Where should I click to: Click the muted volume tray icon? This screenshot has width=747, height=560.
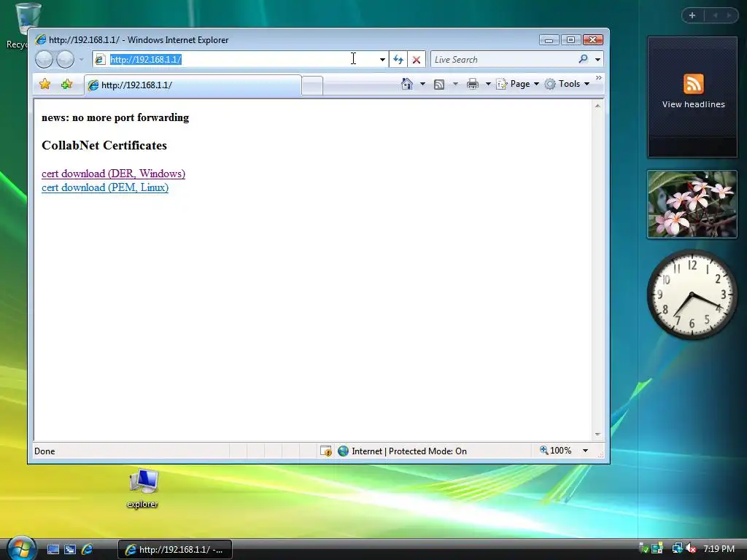(691, 549)
